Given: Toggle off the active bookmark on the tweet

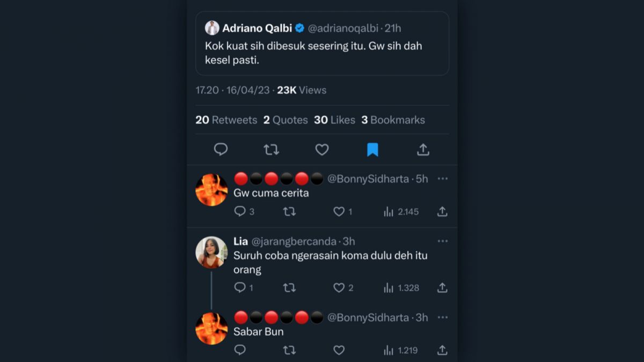Looking at the screenshot, I should [x=372, y=150].
